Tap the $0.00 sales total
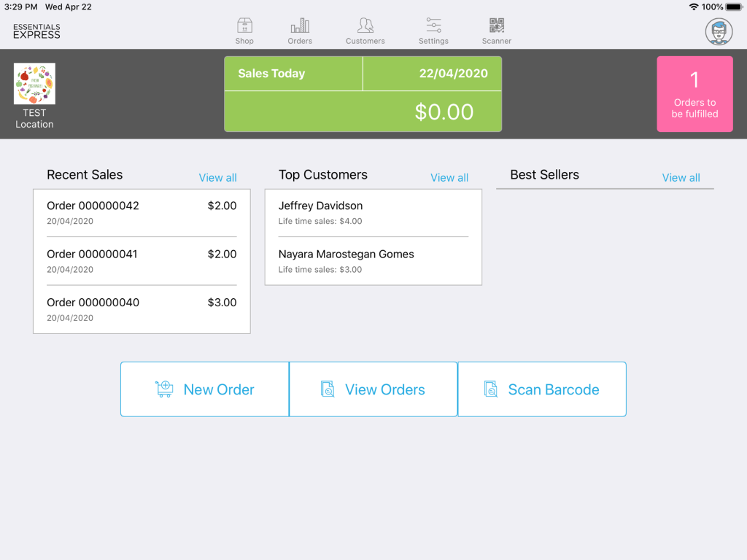Image resolution: width=747 pixels, height=560 pixels. 444,112
